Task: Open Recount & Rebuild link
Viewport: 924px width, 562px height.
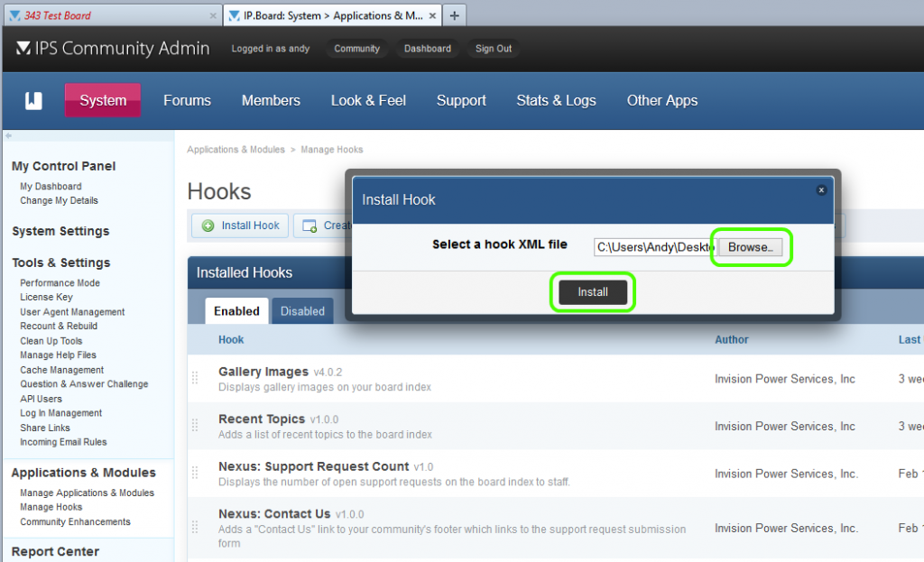Action: click(59, 326)
